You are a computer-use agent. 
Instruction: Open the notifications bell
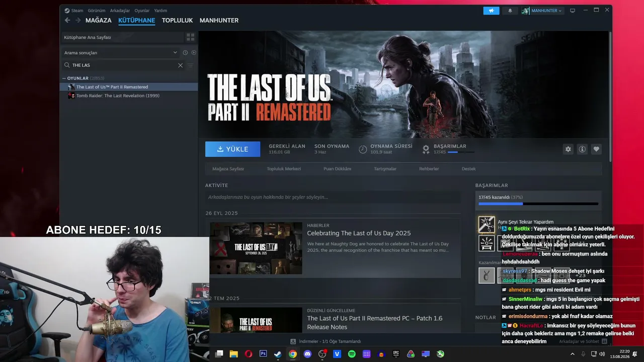(x=510, y=11)
